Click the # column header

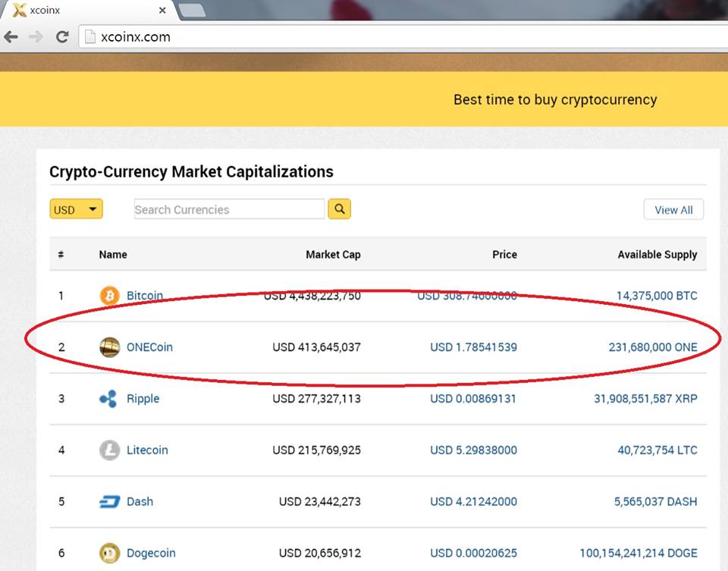61,254
